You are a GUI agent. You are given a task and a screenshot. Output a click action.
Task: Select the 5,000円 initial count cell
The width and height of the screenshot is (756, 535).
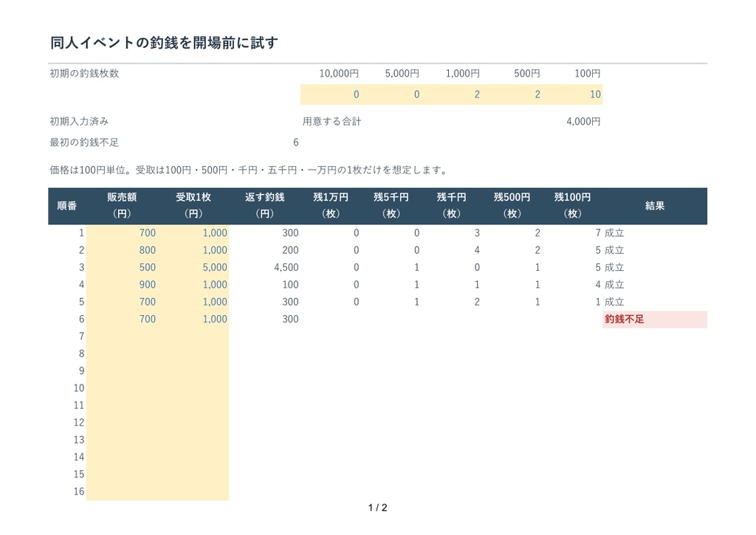[391, 94]
